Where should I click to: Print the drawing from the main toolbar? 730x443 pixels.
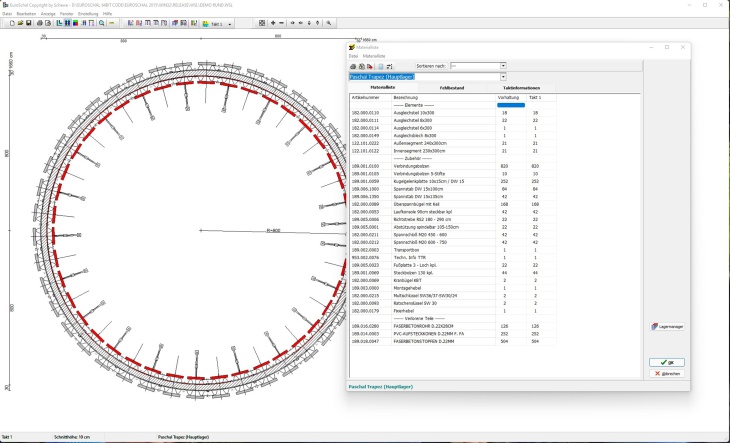(x=40, y=23)
